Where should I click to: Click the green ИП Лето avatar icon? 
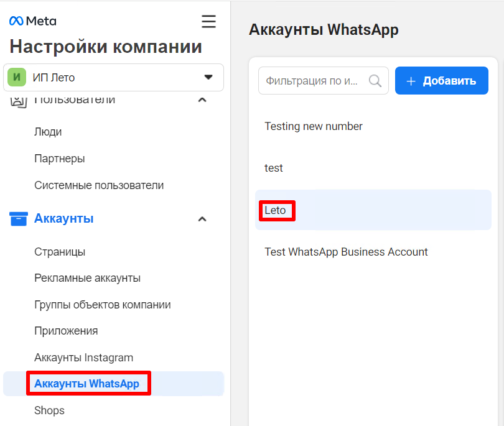[x=17, y=78]
